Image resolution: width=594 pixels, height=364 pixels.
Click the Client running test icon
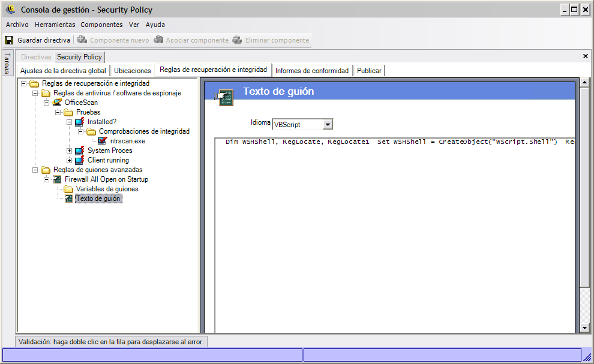pyautogui.click(x=80, y=160)
